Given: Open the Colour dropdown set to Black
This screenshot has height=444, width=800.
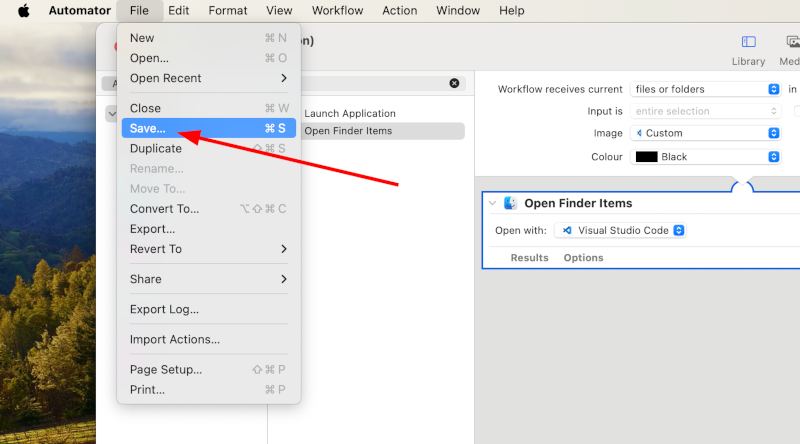Looking at the screenshot, I should [x=706, y=157].
